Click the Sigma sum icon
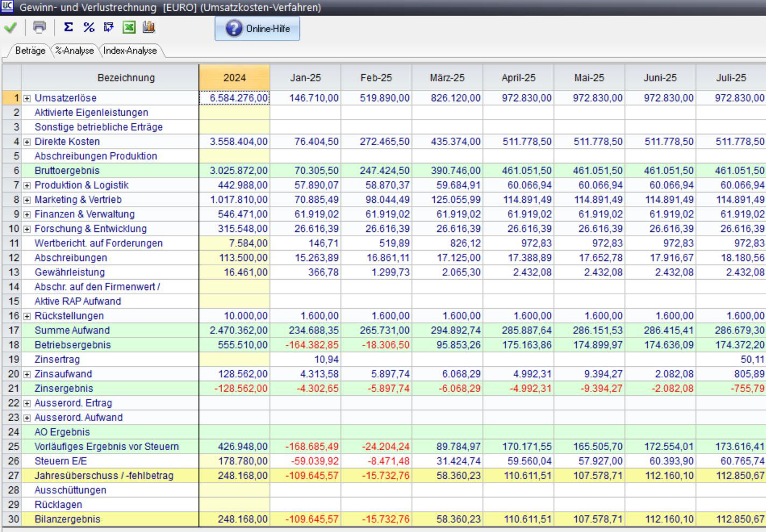This screenshot has height=532, width=766. 68,27
